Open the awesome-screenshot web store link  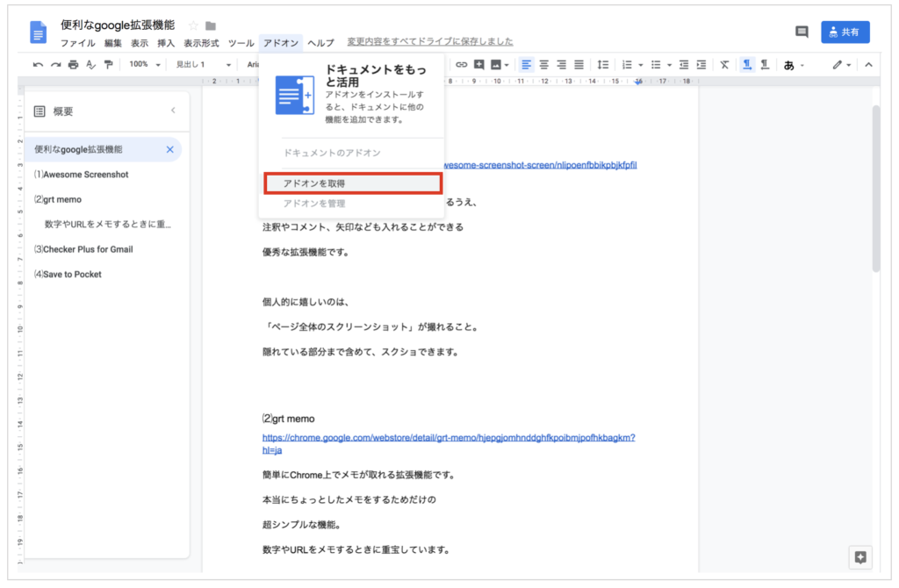[x=540, y=165]
